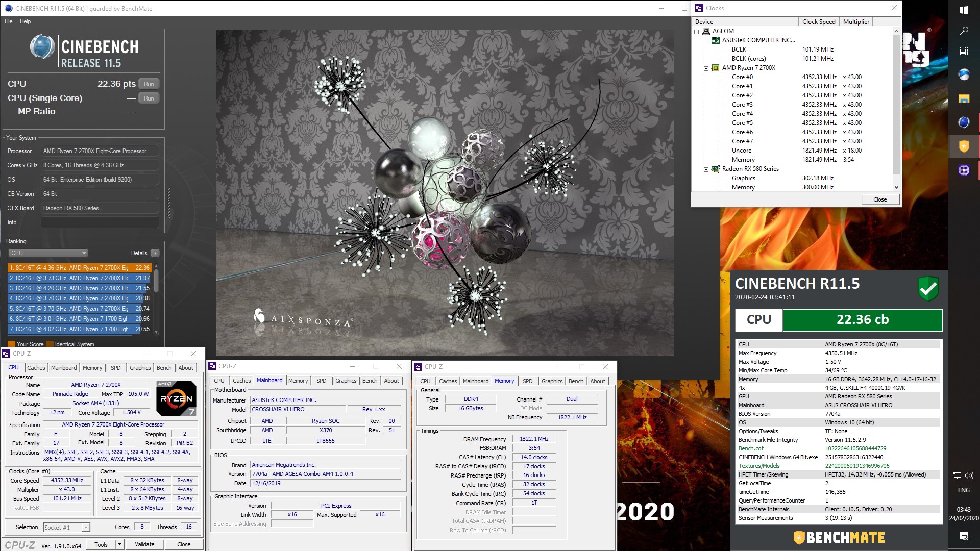Click the CPU-Z Mainboard window title icon
980x551 pixels.
point(212,366)
